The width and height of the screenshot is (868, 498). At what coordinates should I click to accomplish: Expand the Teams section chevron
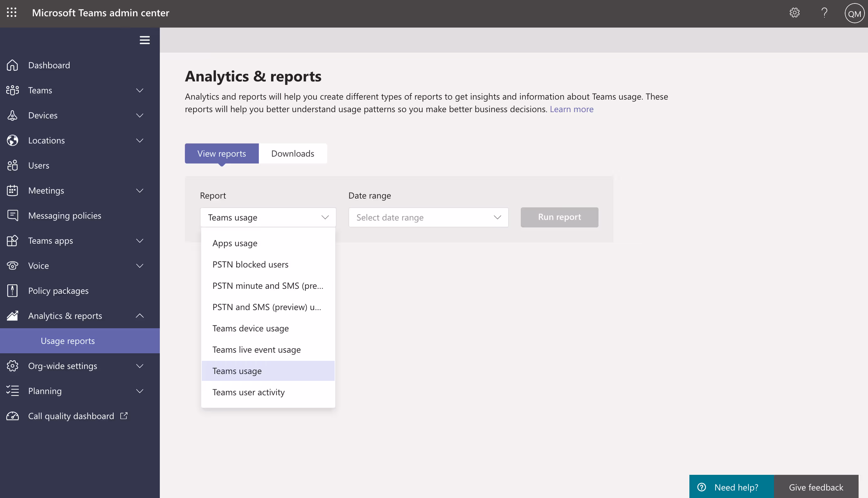139,90
